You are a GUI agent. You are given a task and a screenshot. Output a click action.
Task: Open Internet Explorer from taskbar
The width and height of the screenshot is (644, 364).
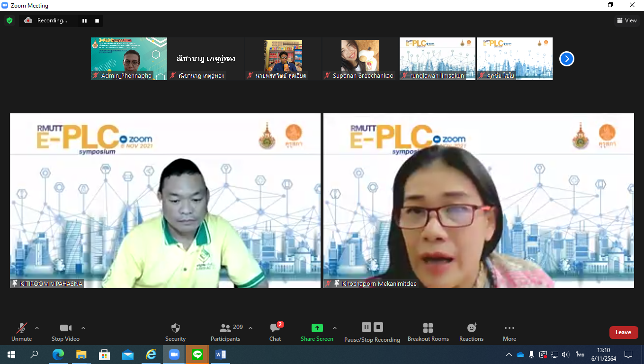click(x=151, y=355)
